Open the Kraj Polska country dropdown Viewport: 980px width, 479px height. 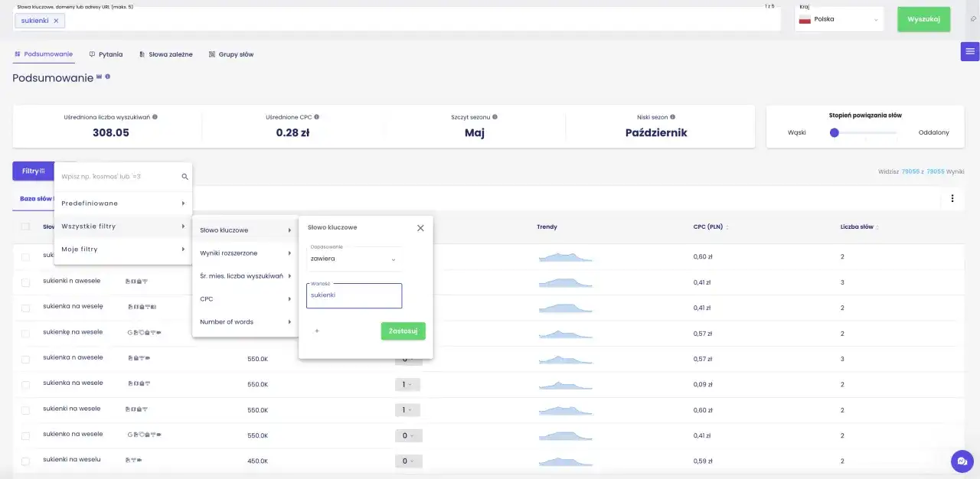click(839, 20)
